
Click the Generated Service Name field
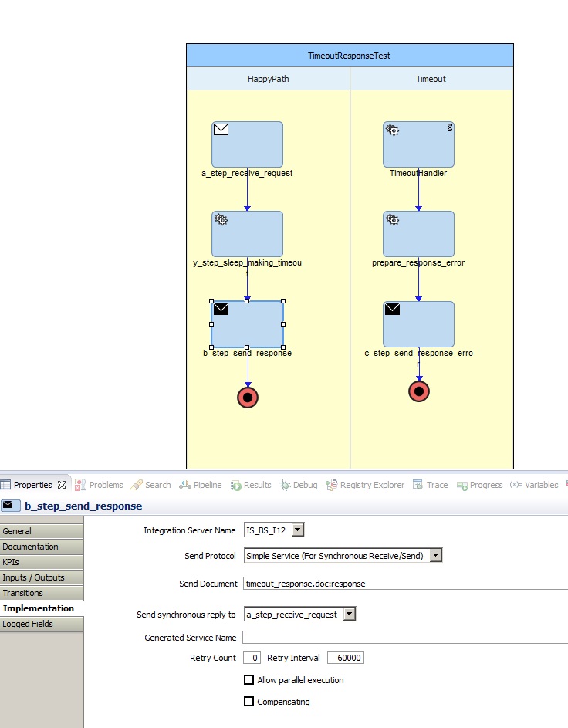406,637
